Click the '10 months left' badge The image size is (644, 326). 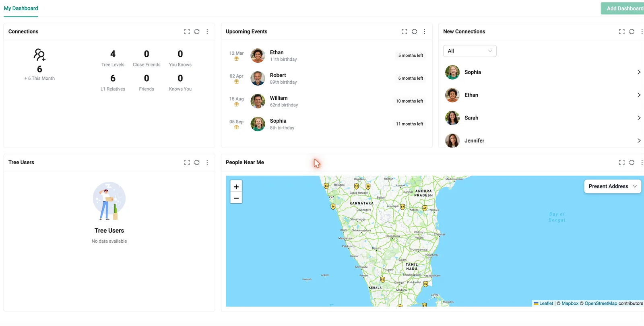click(x=409, y=101)
